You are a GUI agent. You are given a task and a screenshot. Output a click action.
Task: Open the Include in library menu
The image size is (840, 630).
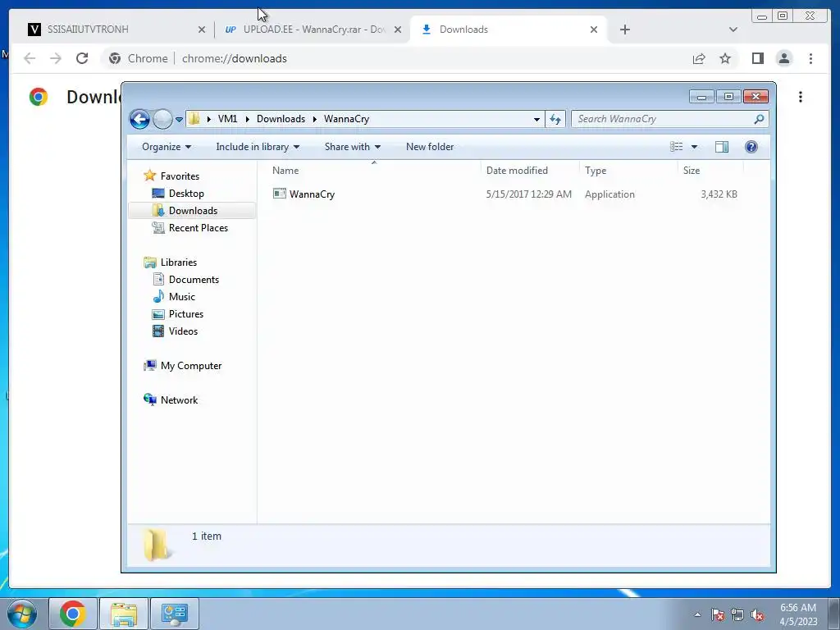[x=258, y=147]
